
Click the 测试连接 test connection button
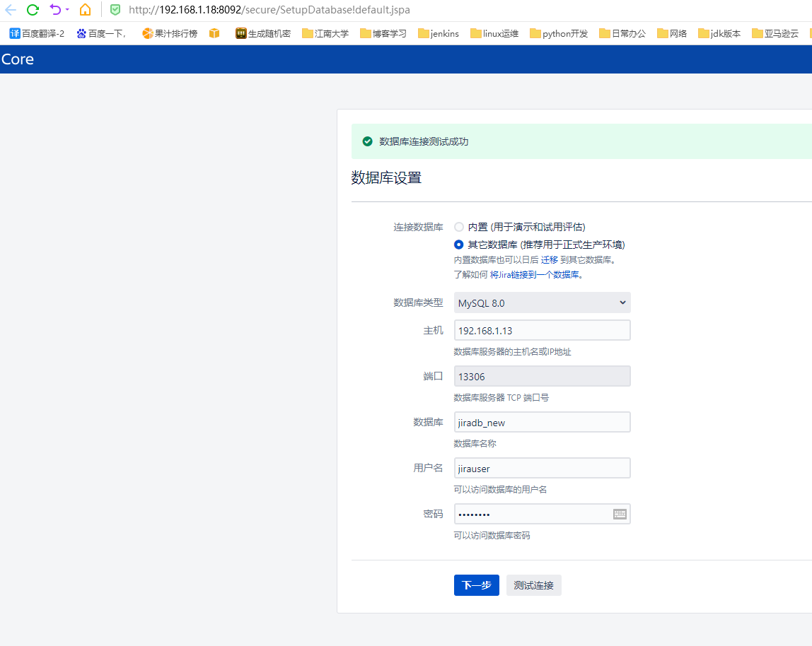point(533,585)
